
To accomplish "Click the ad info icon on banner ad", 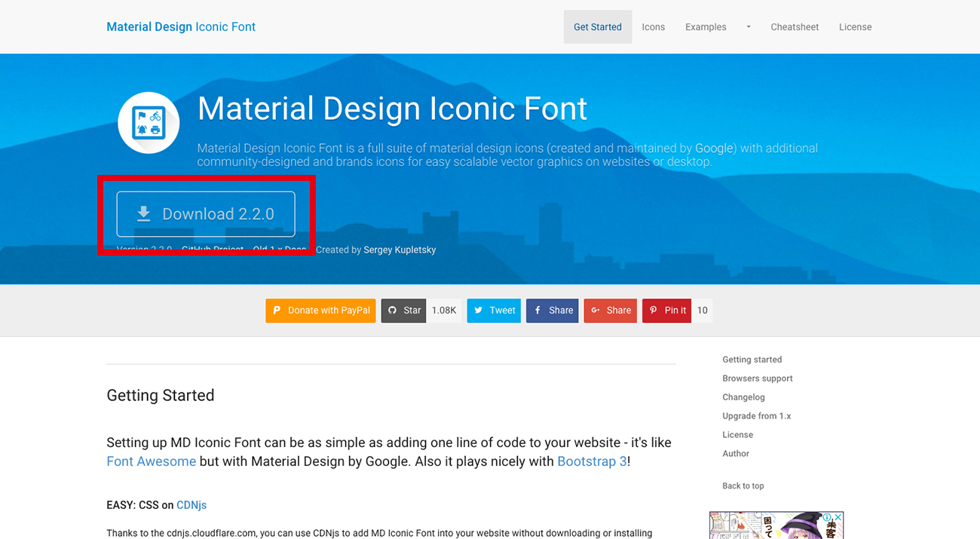I will click(828, 518).
